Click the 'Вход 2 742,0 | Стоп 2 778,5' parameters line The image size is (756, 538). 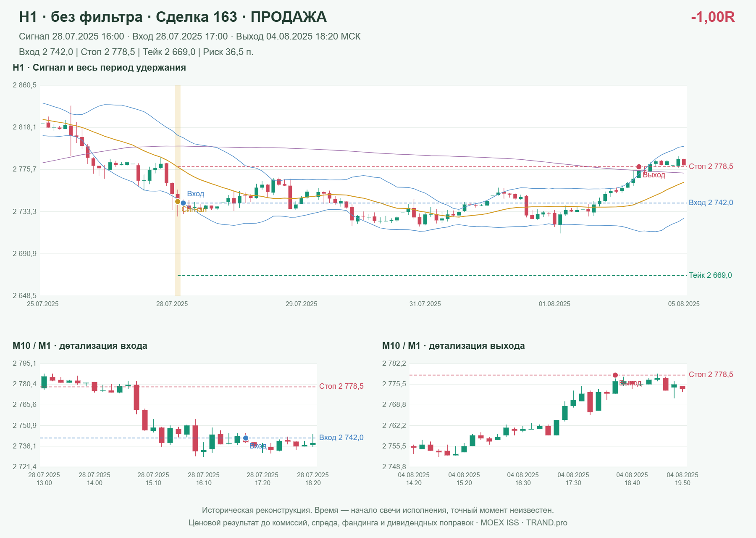click(136, 52)
